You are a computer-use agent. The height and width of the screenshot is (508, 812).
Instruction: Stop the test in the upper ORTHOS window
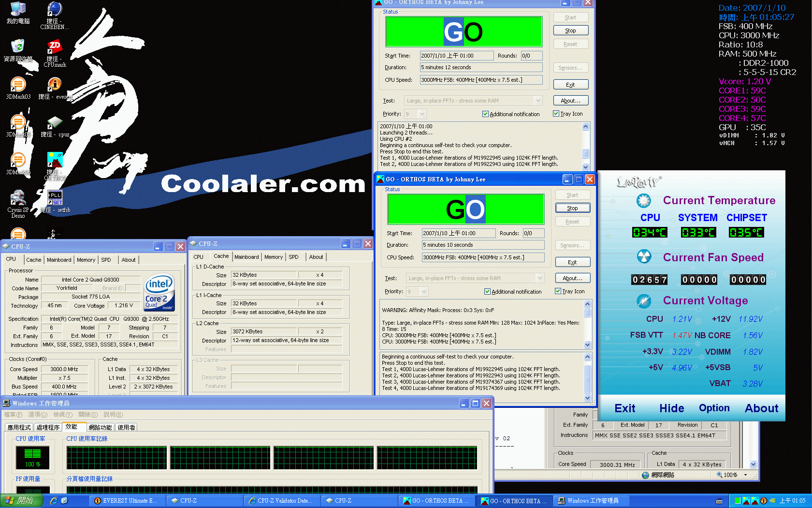click(570, 30)
